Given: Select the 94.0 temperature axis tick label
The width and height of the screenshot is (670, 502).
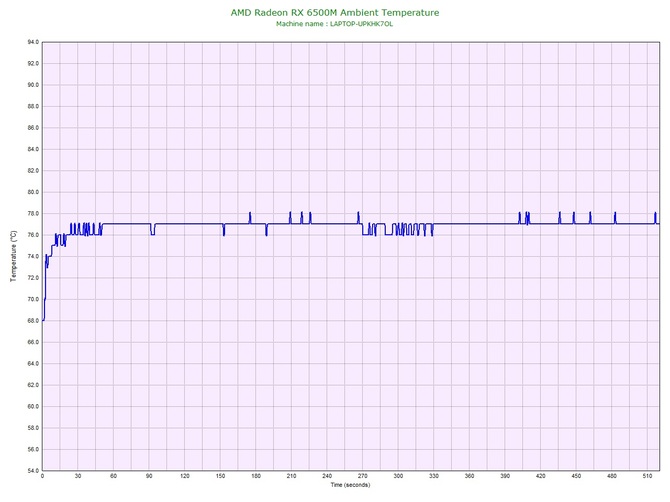Looking at the screenshot, I should [33, 42].
